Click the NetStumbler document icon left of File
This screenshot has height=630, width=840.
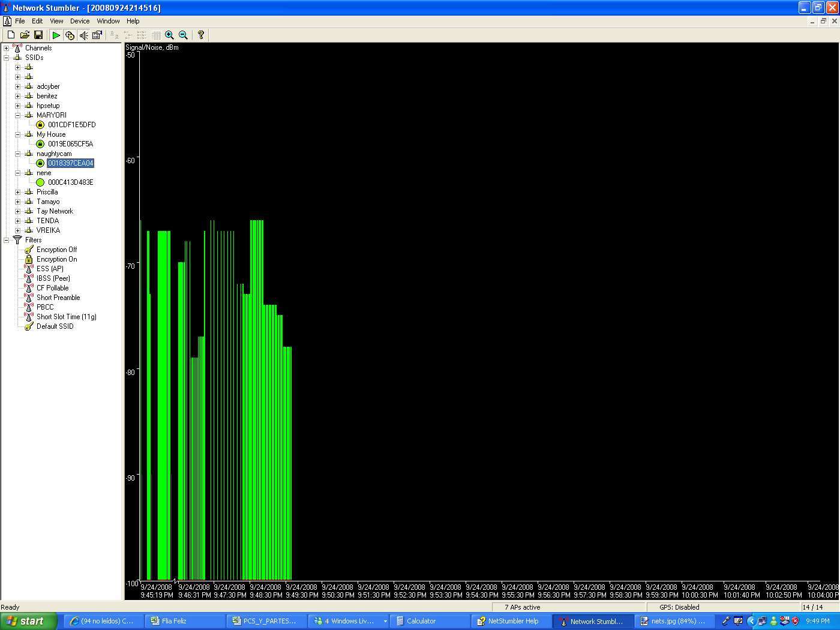pyautogui.click(x=7, y=21)
